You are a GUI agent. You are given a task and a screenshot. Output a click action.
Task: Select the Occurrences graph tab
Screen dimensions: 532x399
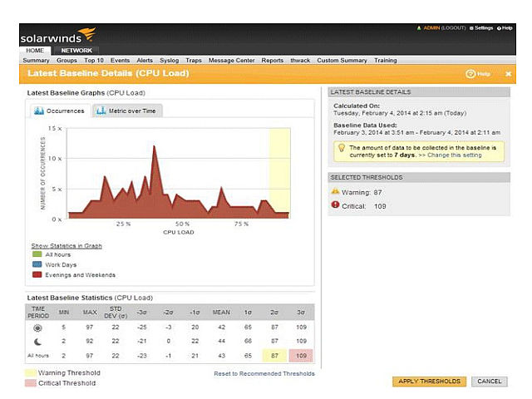[x=61, y=111]
